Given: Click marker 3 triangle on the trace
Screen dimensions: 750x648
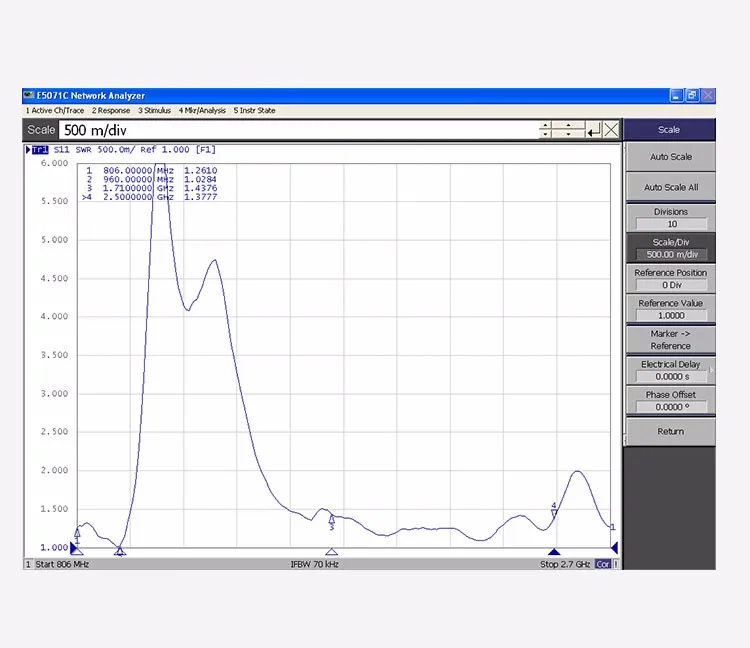Looking at the screenshot, I should 332,518.
